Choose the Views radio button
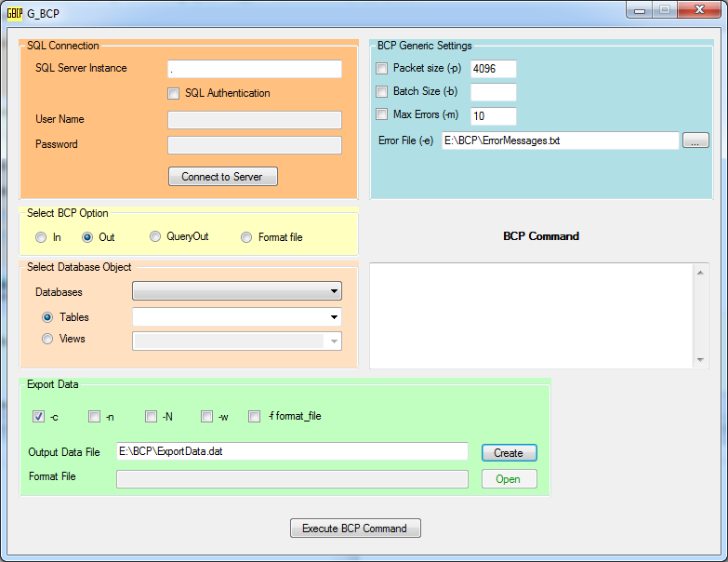 47,339
